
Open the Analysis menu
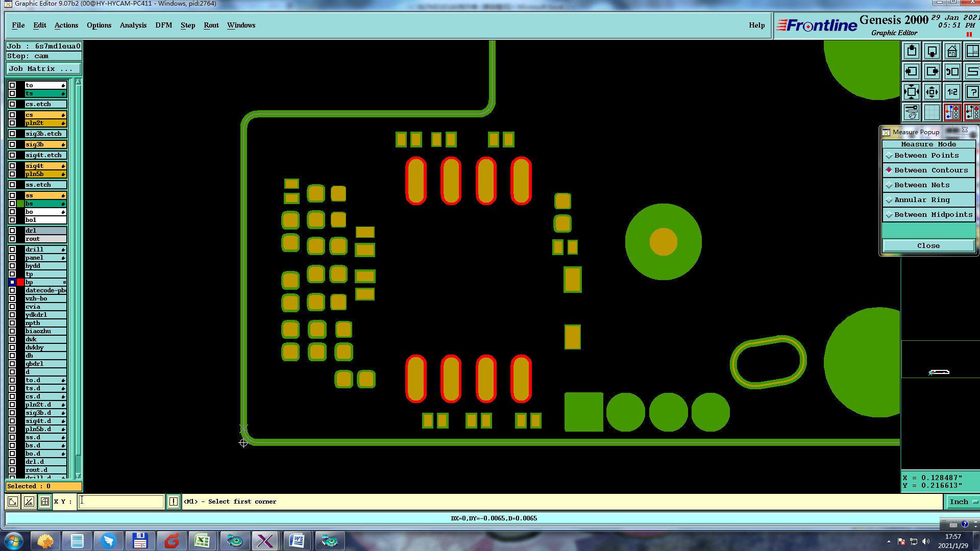point(133,26)
